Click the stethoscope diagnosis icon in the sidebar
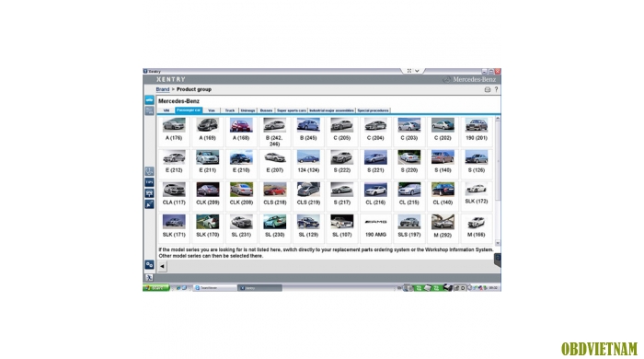The image size is (644, 359). 149,171
